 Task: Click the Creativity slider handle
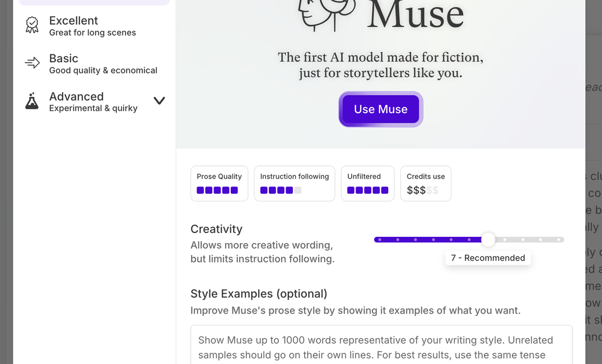click(488, 239)
